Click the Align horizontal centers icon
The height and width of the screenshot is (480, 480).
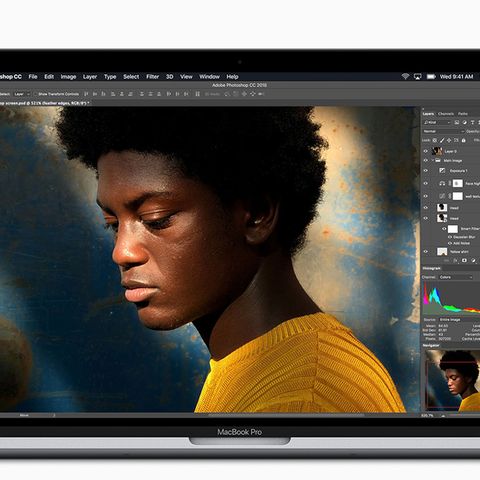tap(122, 94)
